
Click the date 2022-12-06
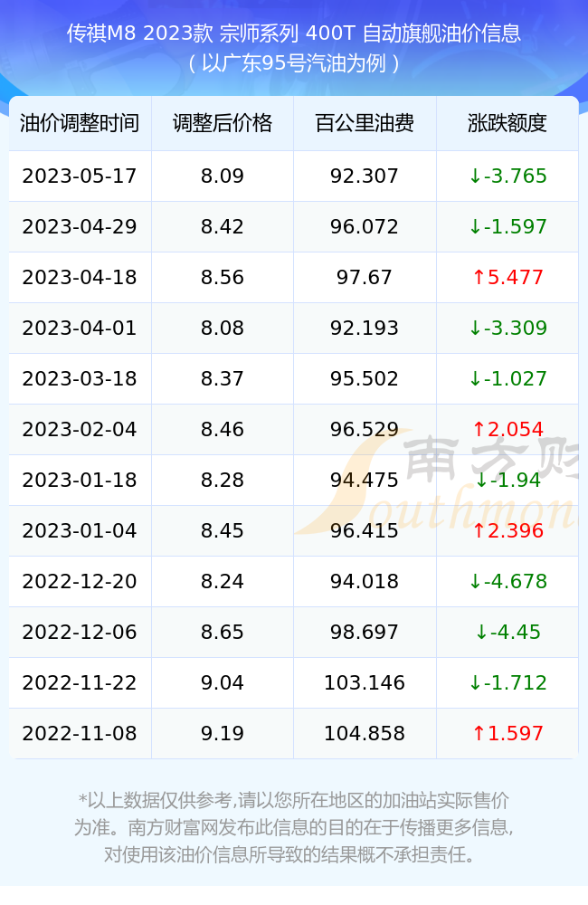80,632
